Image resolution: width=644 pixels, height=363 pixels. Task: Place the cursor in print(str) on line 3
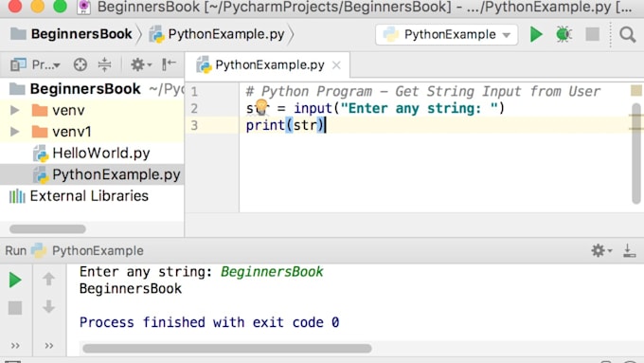pos(285,125)
